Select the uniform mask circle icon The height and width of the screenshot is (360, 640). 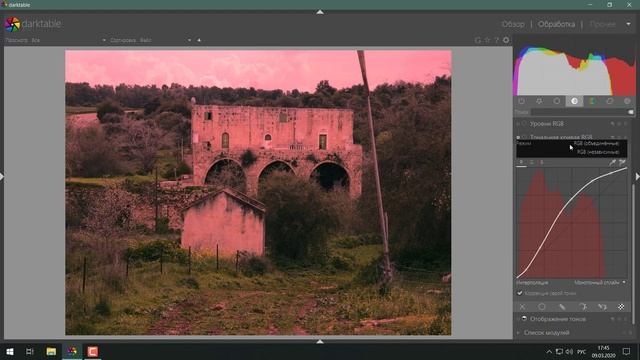[x=542, y=307]
